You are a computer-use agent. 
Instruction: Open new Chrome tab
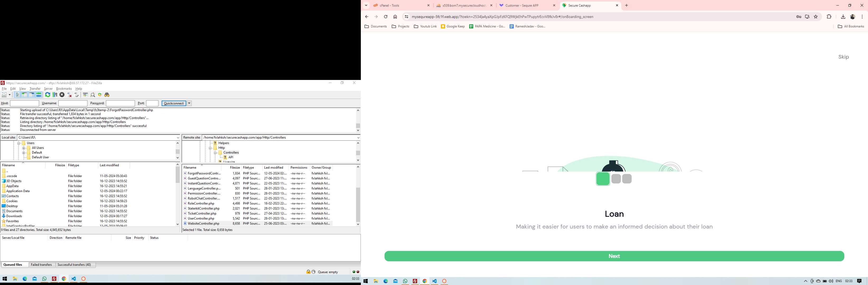(627, 5)
